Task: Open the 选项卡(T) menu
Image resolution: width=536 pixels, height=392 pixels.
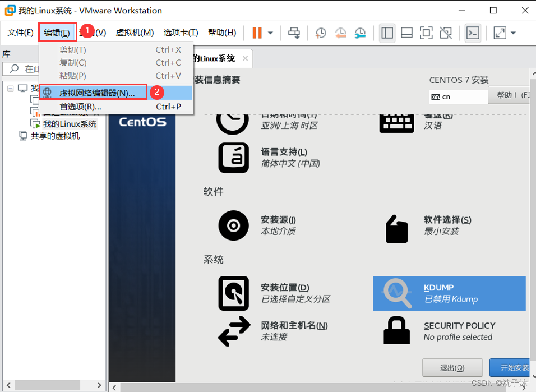Action: coord(181,33)
